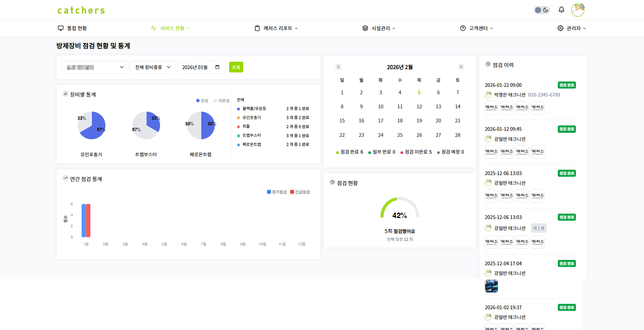Image resolution: width=644 pixels, height=330 pixels.
Task: Toggle dark mode switch
Action: click(x=542, y=10)
